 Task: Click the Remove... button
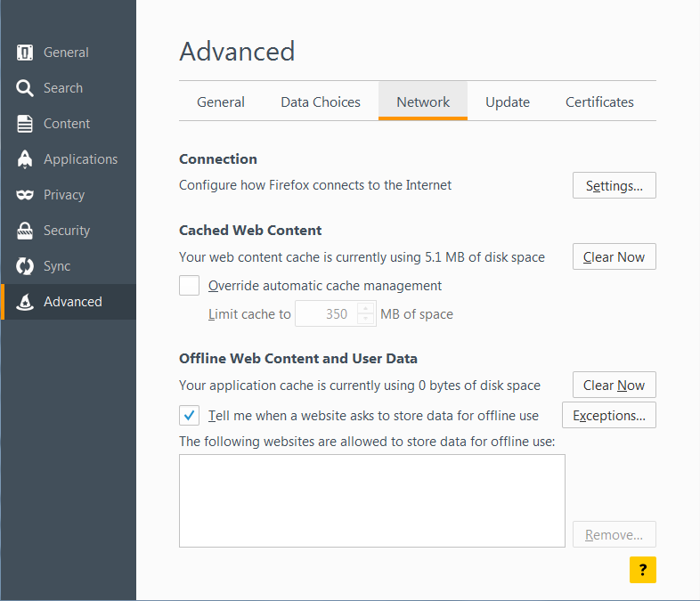pos(615,534)
